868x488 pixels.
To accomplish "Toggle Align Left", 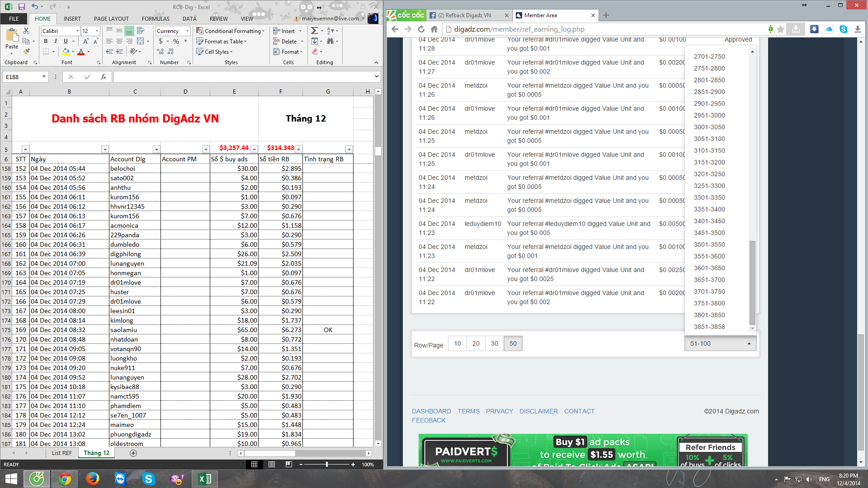I will [x=109, y=41].
